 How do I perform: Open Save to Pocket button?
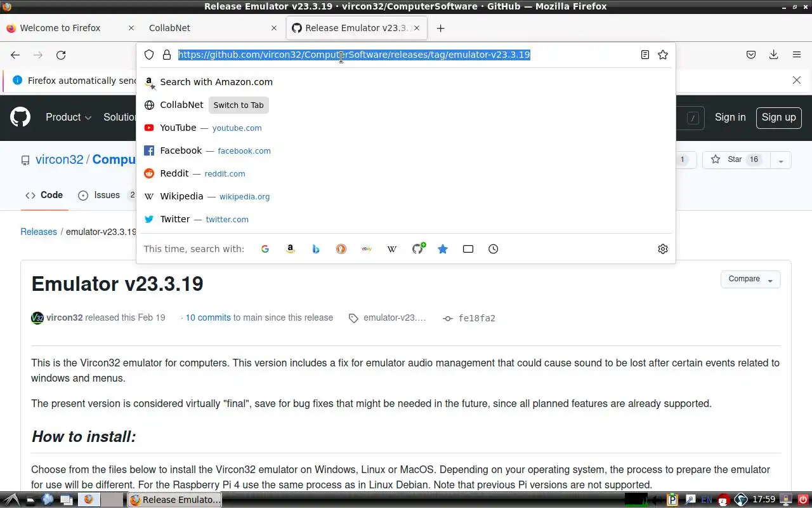(751, 55)
